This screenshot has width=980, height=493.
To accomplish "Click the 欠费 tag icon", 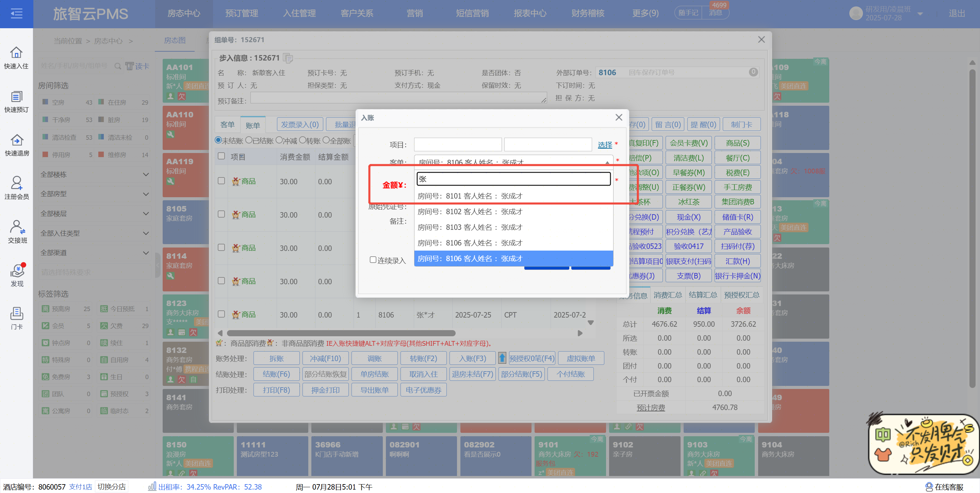I will [104, 326].
